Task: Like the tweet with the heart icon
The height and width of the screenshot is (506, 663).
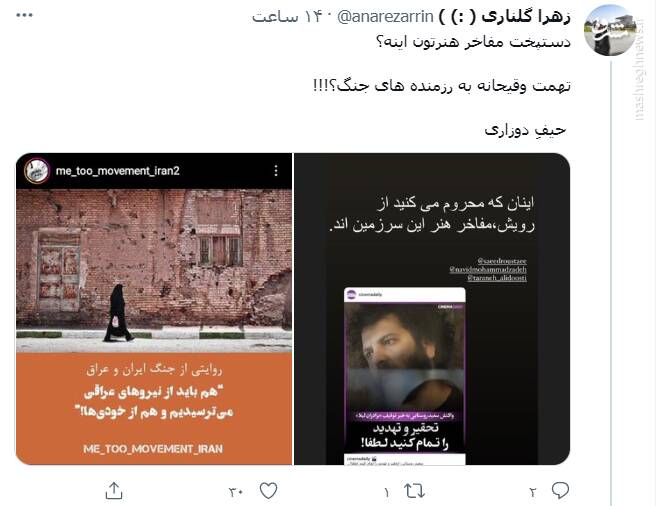Action: click(x=268, y=491)
